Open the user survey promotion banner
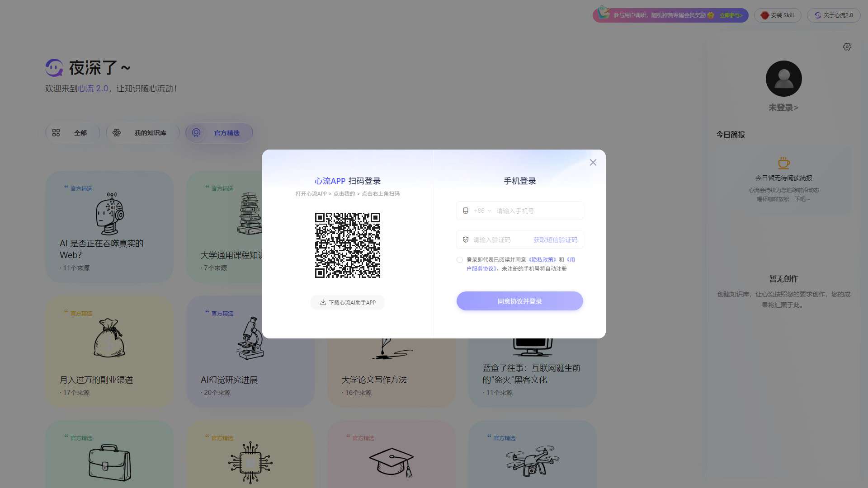The height and width of the screenshot is (488, 868). pyautogui.click(x=670, y=15)
